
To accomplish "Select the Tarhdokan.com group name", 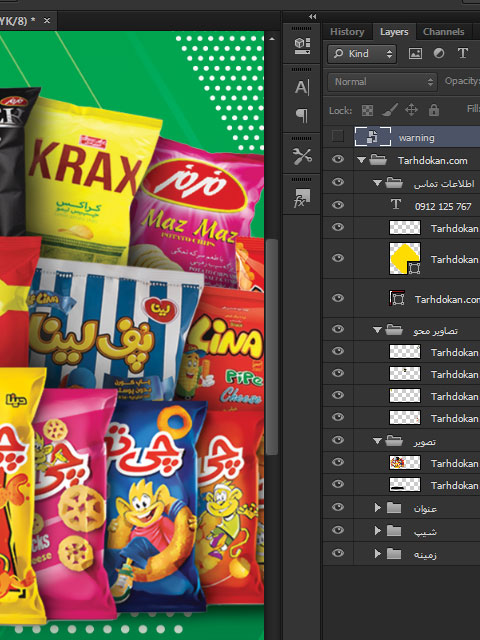I will [x=433, y=160].
